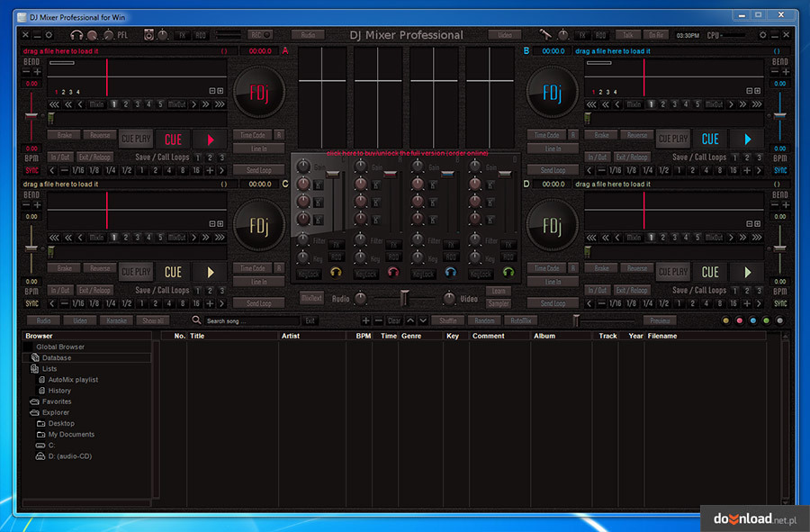
Task: Jump to deck A track start triple-left arrows
Action: click(x=54, y=104)
